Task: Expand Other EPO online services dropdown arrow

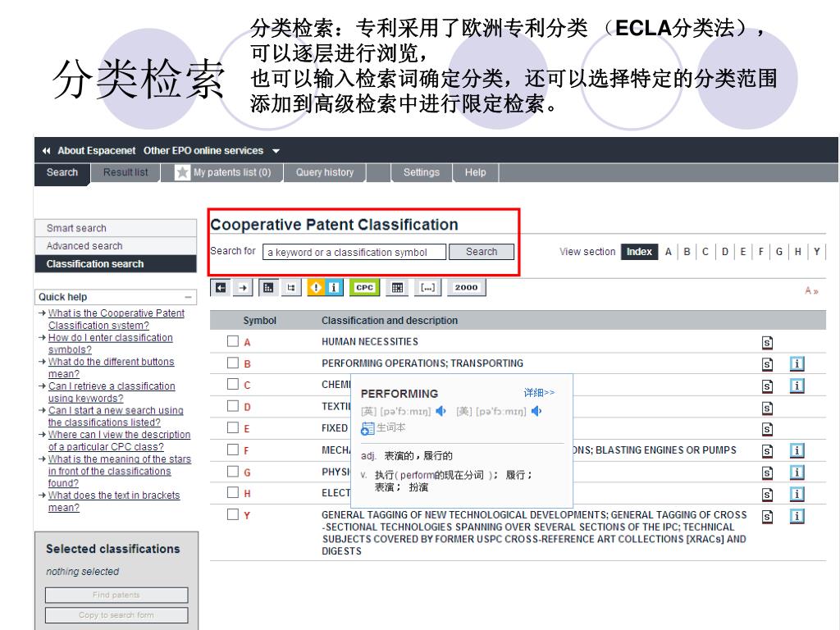Action: (x=276, y=152)
